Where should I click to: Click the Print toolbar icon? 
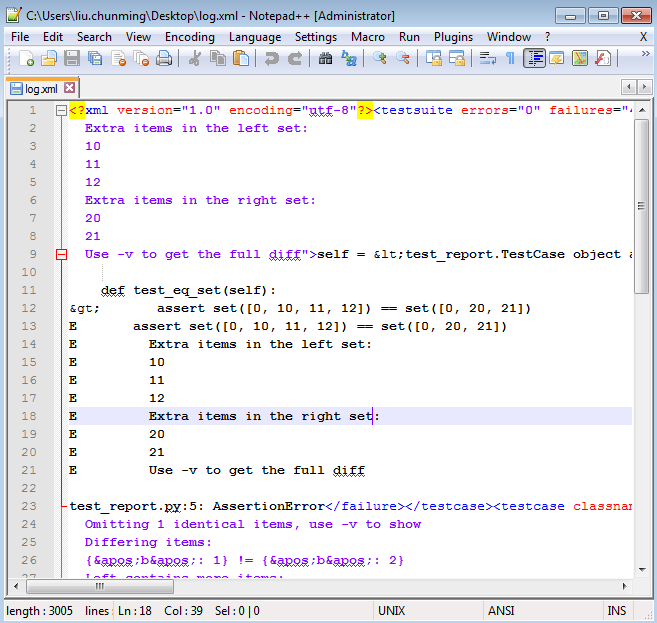coord(164,58)
